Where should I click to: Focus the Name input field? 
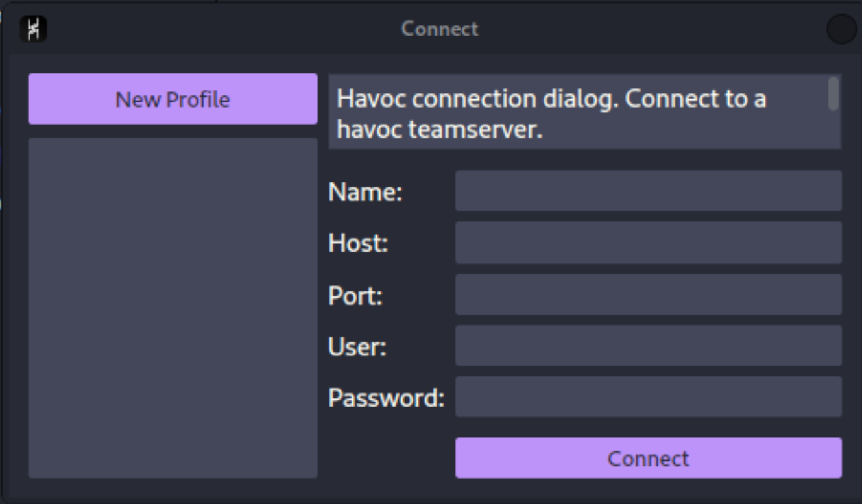pyautogui.click(x=648, y=191)
